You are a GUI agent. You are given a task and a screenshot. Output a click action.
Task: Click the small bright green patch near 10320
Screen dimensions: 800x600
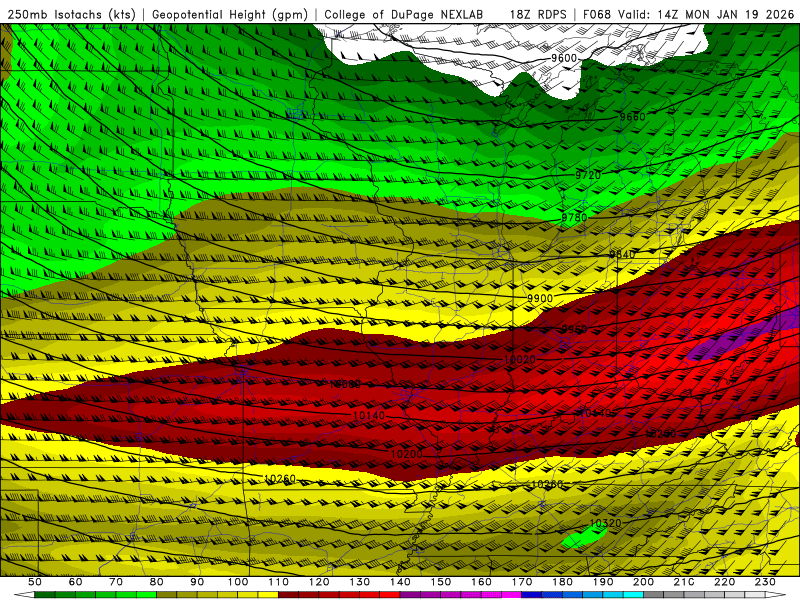coord(584,537)
